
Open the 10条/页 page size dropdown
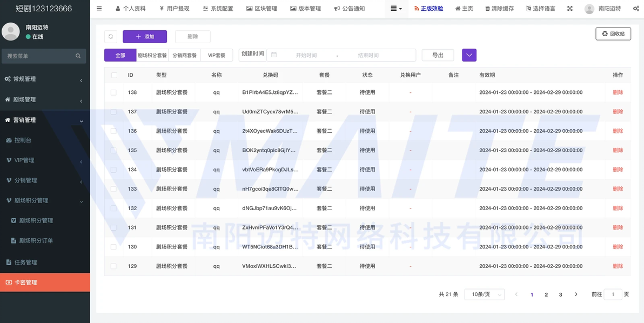[484, 294]
